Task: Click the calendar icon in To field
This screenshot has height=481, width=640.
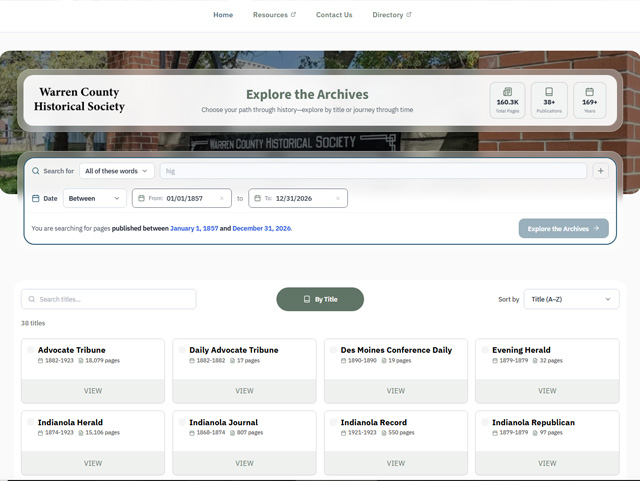Action: [258, 198]
